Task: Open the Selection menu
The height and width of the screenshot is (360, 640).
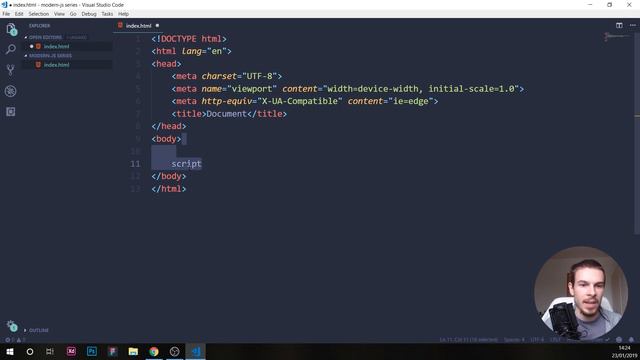Action: (39, 14)
